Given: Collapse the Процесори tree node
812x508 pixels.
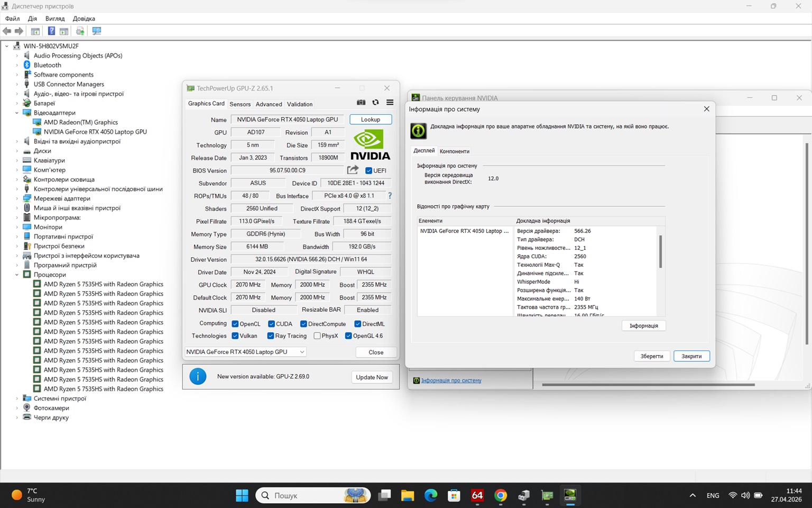Looking at the screenshot, I should coord(16,275).
